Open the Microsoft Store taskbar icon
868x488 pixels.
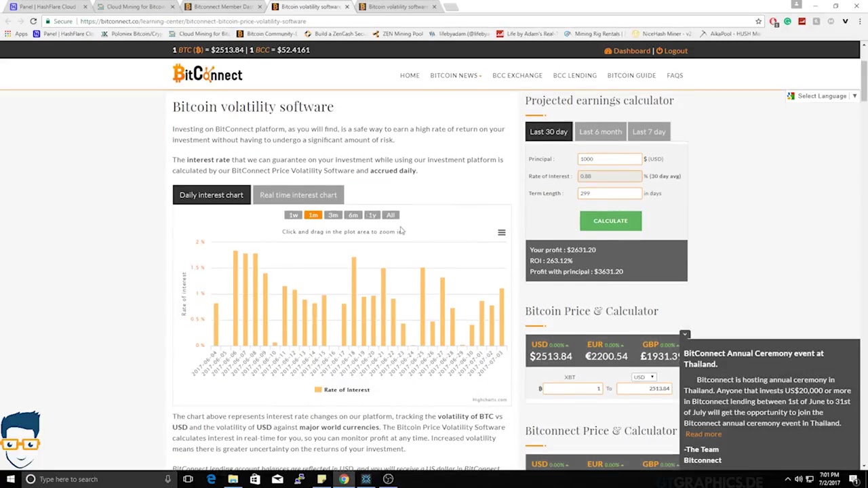pyautogui.click(x=255, y=479)
